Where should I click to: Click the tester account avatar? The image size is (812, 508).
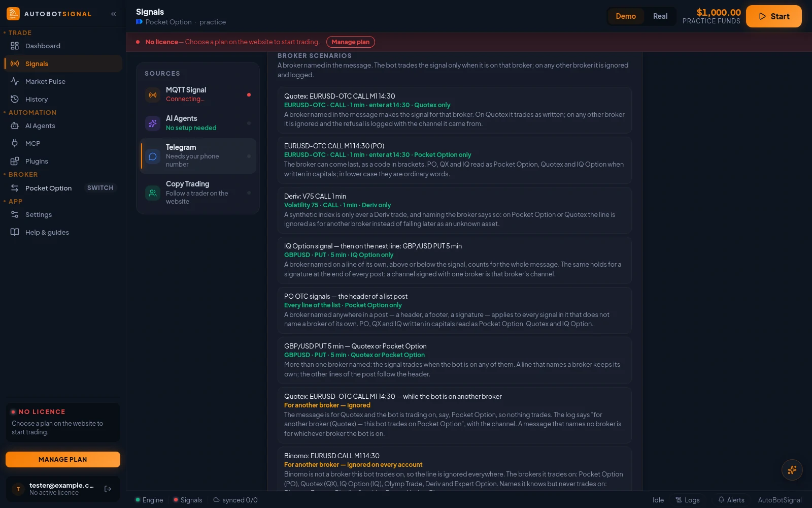point(18,489)
